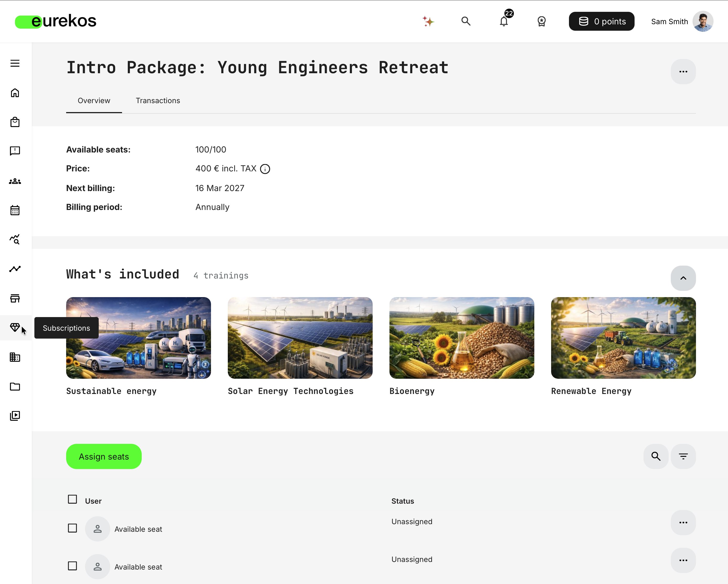Check the select-all User checkbox
Screen dimensions: 728x584
click(72, 499)
